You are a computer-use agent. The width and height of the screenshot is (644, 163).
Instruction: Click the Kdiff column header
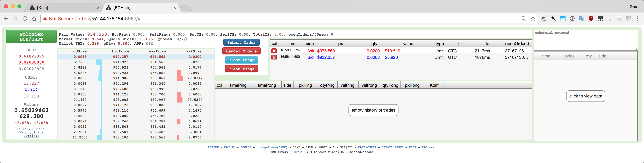pos(434,85)
